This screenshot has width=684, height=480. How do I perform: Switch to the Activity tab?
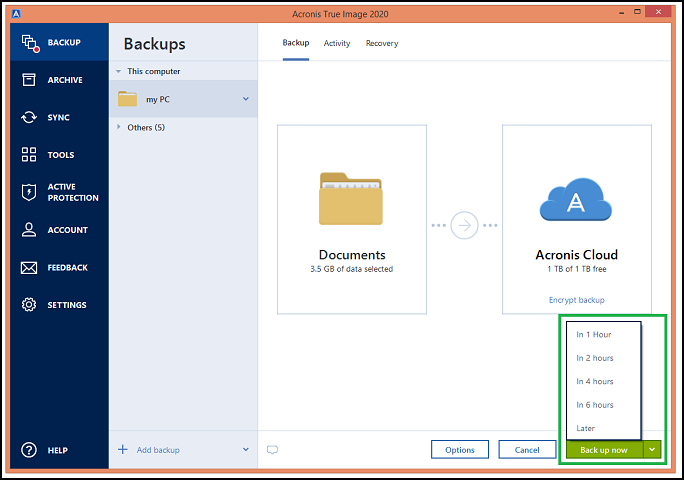[x=336, y=44]
